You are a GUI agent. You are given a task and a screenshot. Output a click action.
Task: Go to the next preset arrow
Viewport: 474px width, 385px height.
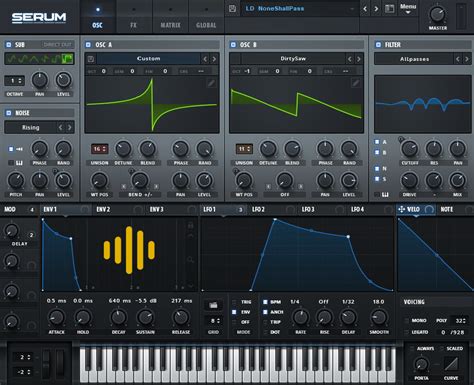(376, 9)
